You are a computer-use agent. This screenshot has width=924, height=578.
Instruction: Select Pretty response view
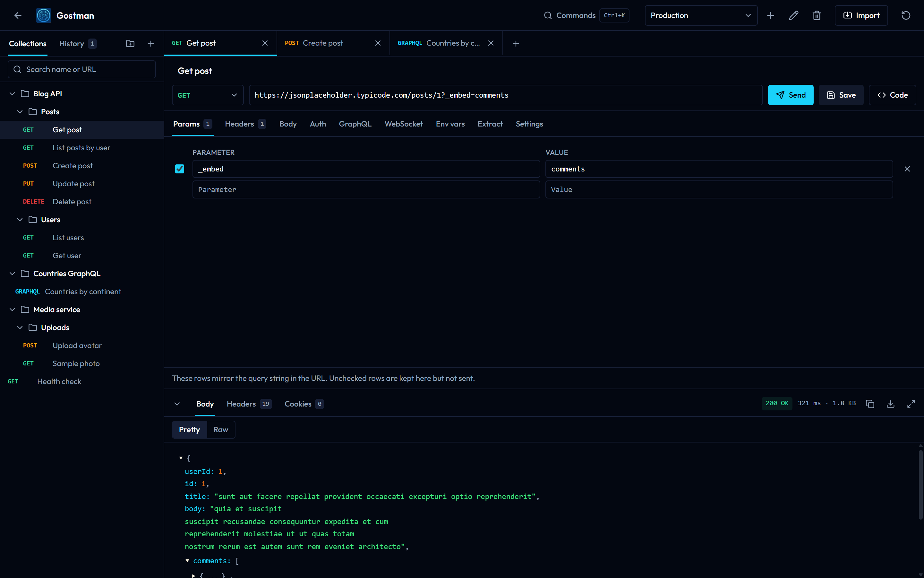point(189,430)
